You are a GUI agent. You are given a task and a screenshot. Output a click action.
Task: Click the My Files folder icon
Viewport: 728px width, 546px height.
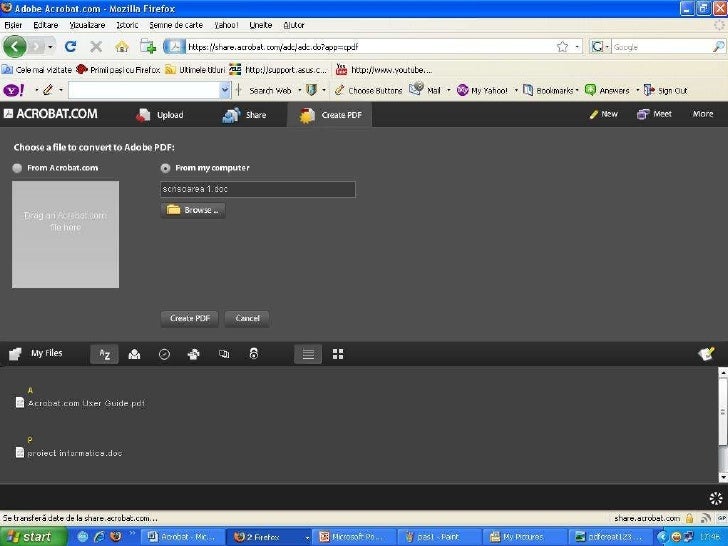pyautogui.click(x=15, y=354)
